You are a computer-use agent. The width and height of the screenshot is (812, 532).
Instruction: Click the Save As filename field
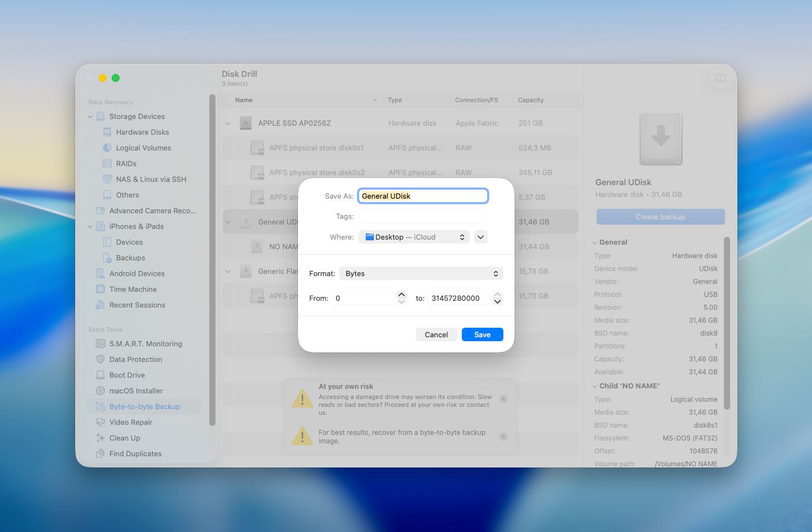tap(423, 196)
